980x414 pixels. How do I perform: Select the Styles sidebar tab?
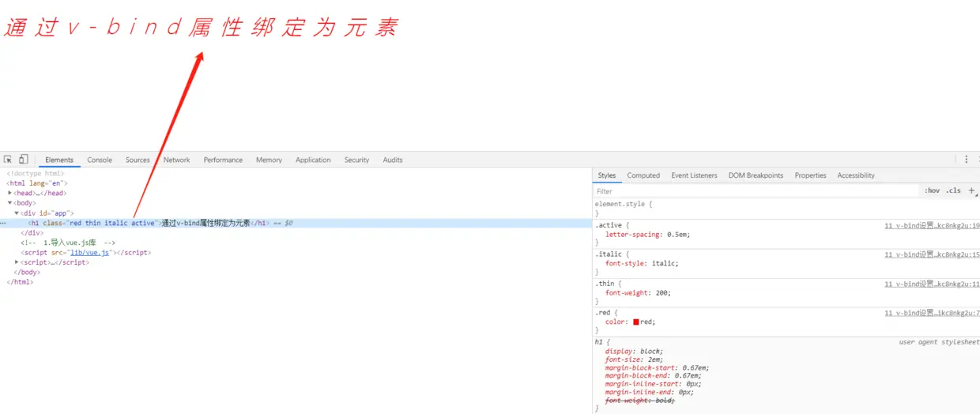pyautogui.click(x=607, y=175)
